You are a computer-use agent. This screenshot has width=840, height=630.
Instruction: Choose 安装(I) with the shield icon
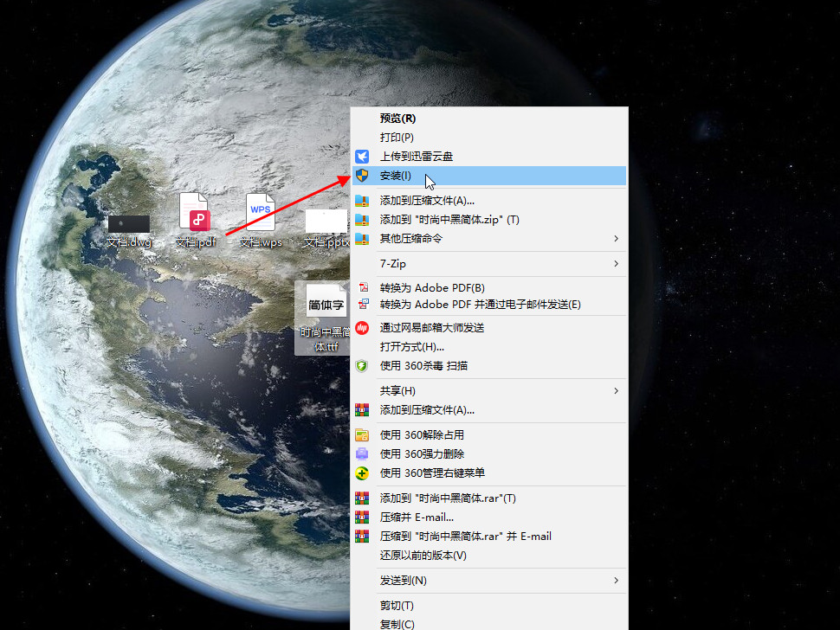[395, 176]
